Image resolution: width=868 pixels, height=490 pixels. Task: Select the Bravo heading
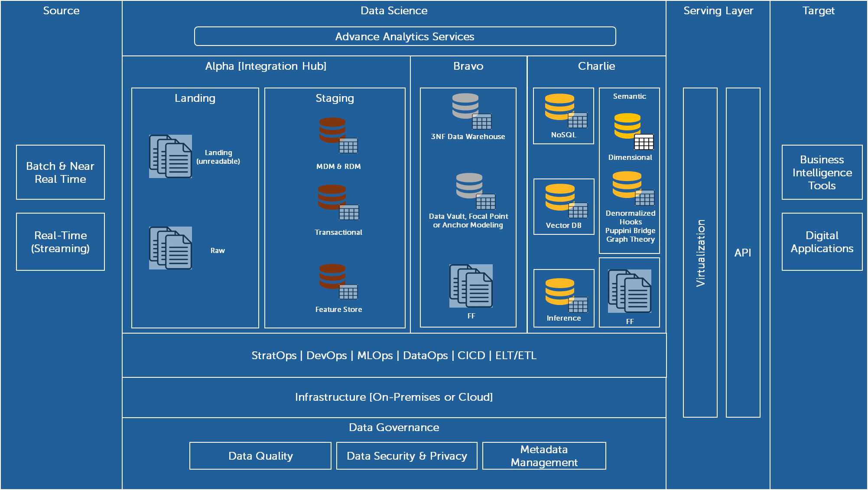[468, 66]
